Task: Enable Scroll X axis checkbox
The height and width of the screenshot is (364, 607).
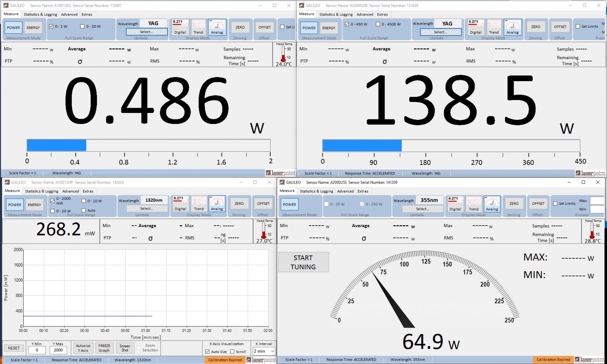Action: click(x=232, y=351)
